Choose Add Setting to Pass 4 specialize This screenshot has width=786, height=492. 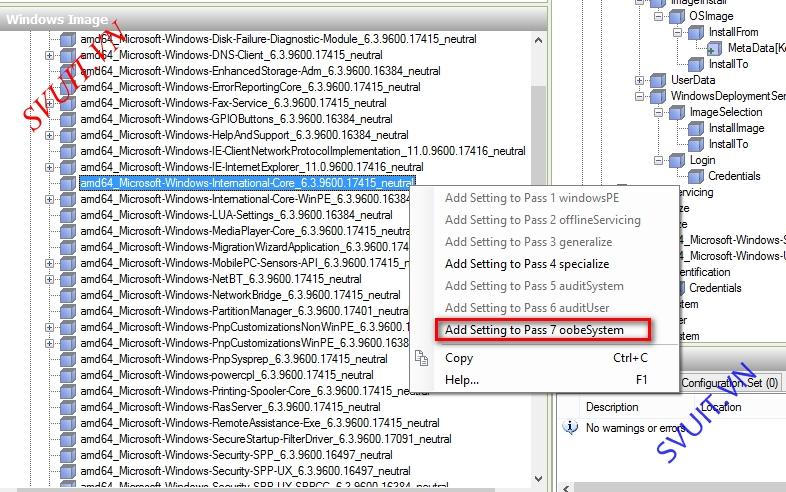point(527,264)
